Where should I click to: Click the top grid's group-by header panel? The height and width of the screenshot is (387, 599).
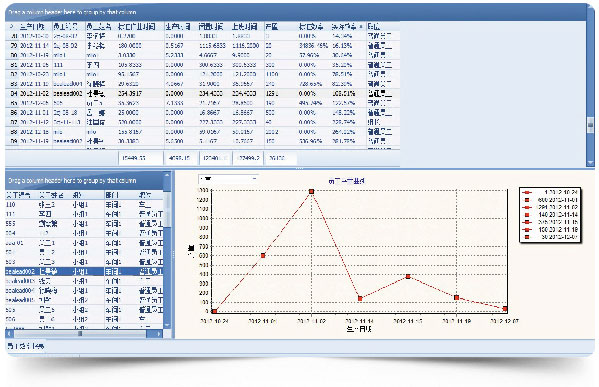point(295,13)
